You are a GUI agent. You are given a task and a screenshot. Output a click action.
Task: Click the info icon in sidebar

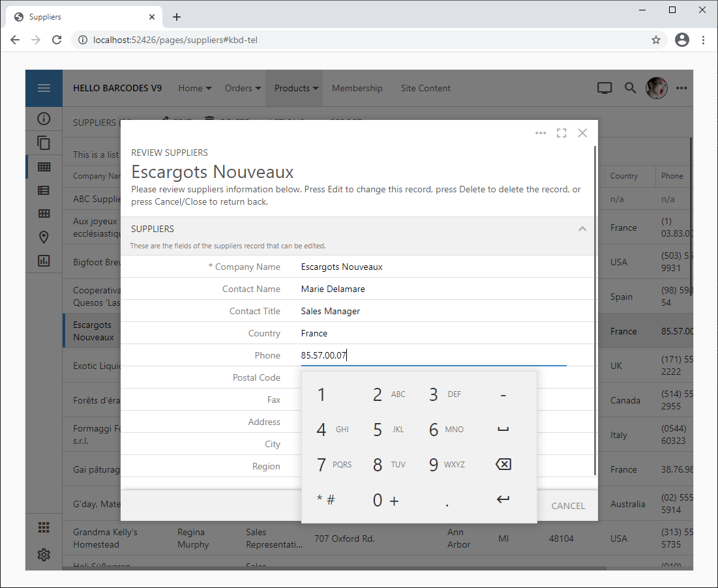44,119
